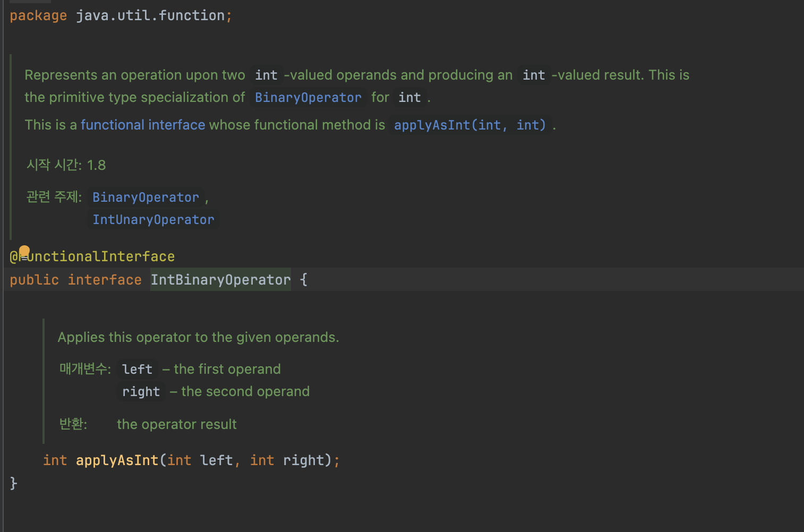
Task: Open the applyAsInt(int, int) doc link
Action: [x=470, y=125]
